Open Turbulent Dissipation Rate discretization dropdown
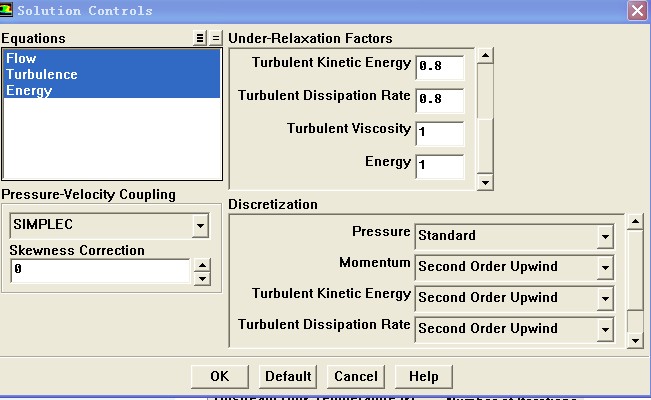 pos(603,329)
